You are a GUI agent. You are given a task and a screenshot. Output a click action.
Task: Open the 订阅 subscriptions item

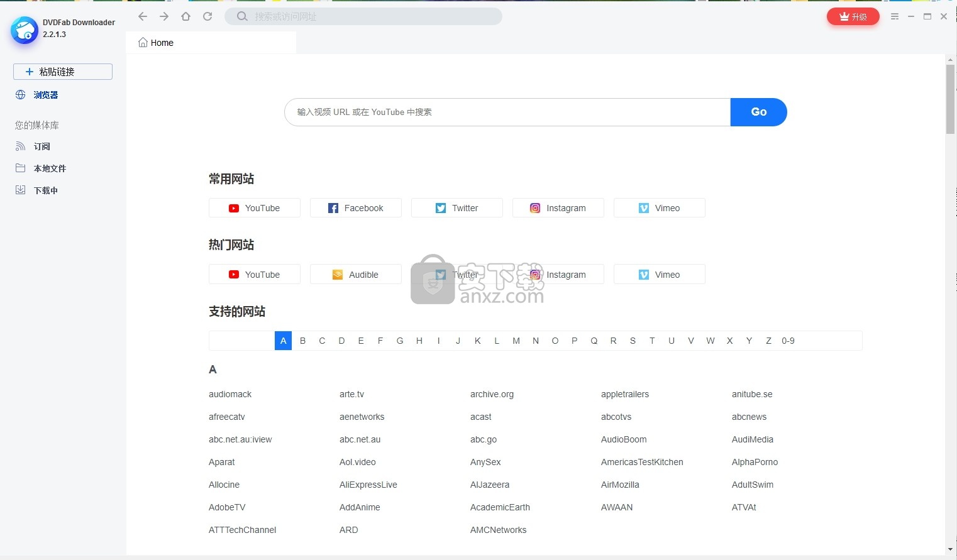point(33,146)
